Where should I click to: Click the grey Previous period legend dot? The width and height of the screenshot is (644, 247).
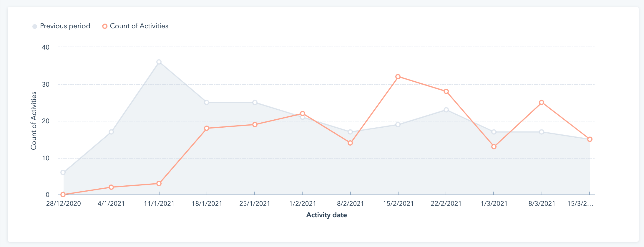tap(35, 27)
